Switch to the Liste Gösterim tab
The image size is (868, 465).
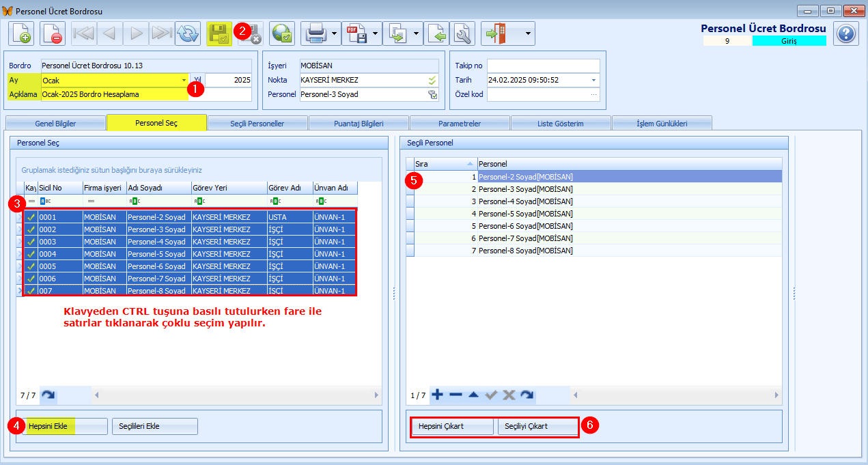click(x=561, y=124)
